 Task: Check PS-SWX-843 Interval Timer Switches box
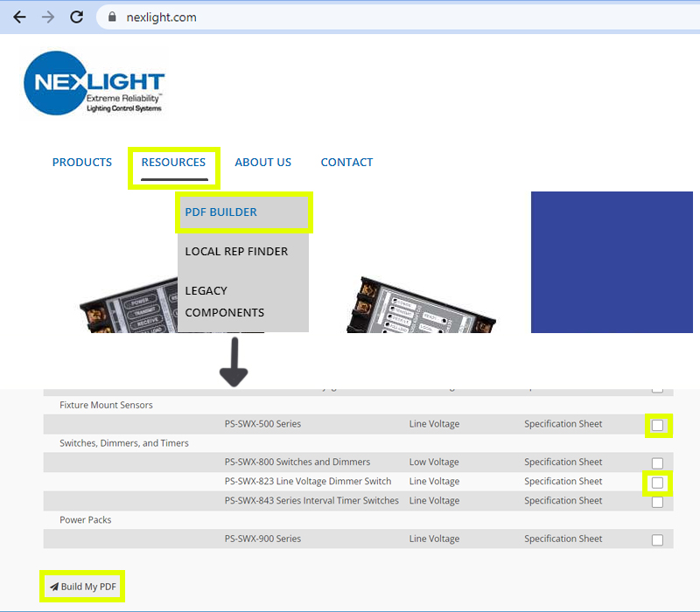pyautogui.click(x=657, y=502)
